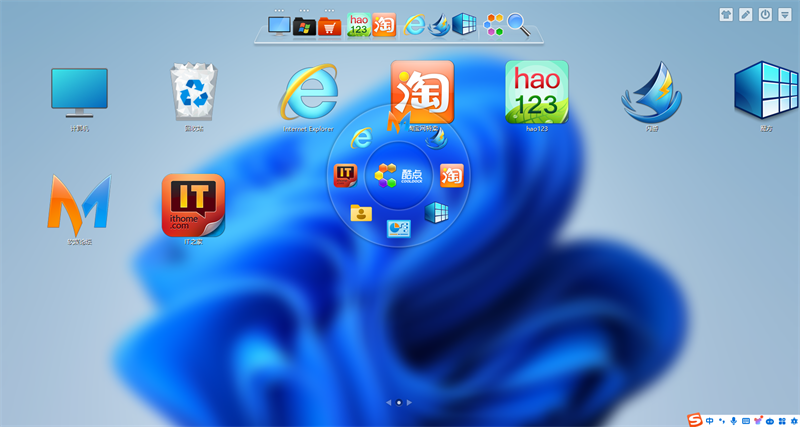
Task: Open the shopping cart folder in the top dock
Action: (330, 25)
